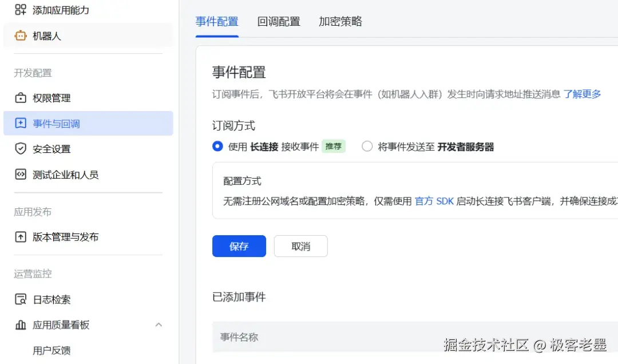This screenshot has height=364, width=618.
Task: Open the 了解更多 link
Action: [x=581, y=94]
